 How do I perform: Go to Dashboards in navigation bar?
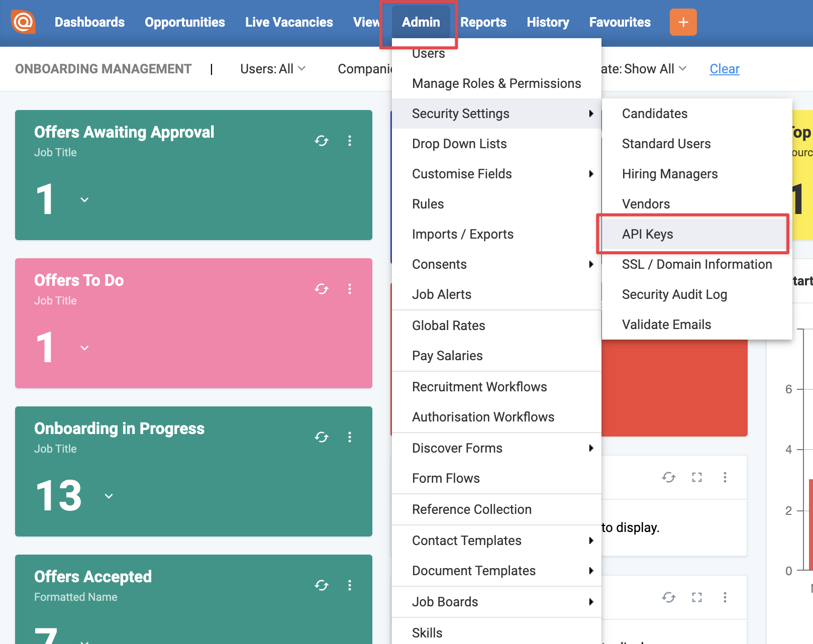click(89, 22)
